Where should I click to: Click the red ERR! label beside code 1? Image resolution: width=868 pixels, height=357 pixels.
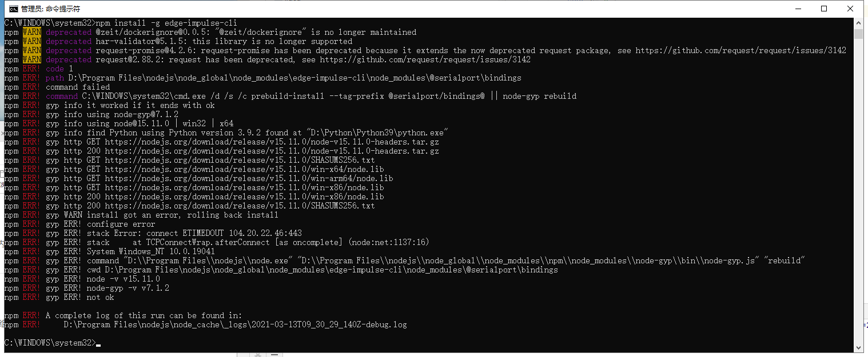[31, 69]
